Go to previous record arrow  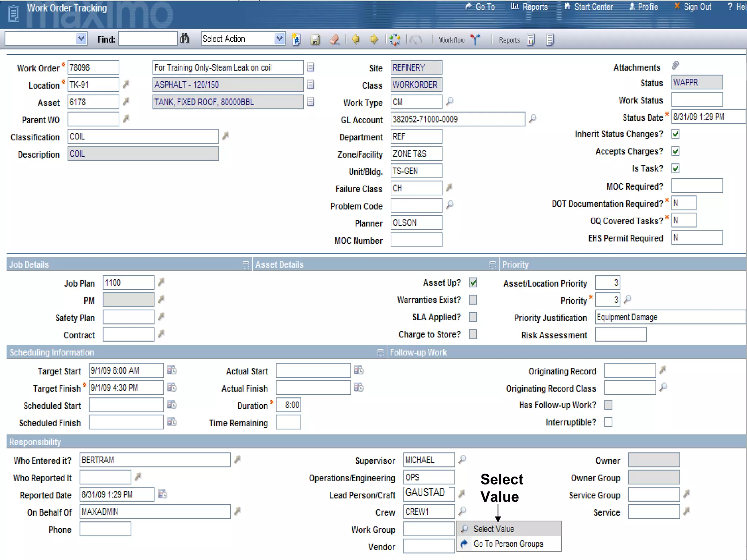click(356, 39)
